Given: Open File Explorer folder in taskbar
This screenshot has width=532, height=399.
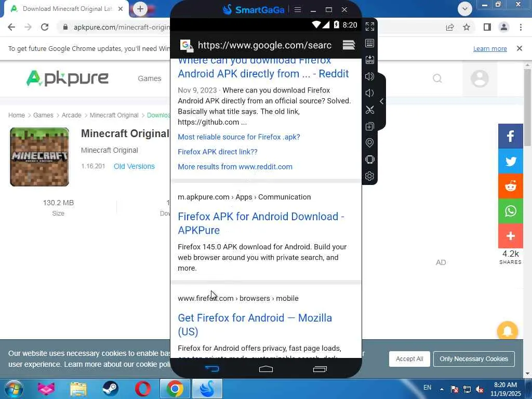Looking at the screenshot, I should point(78,389).
